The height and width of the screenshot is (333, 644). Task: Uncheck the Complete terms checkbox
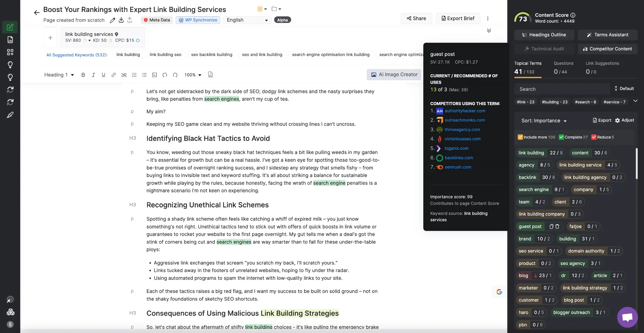click(x=561, y=137)
